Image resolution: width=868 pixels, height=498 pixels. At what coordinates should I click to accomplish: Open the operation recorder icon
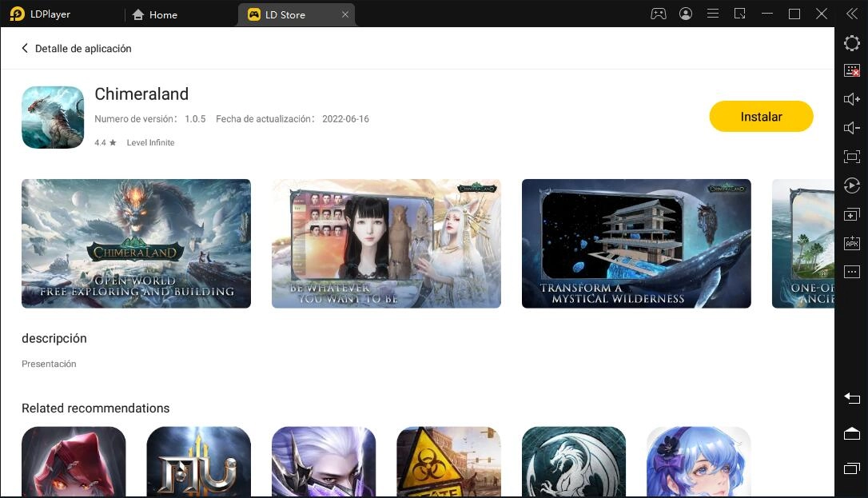(852, 185)
